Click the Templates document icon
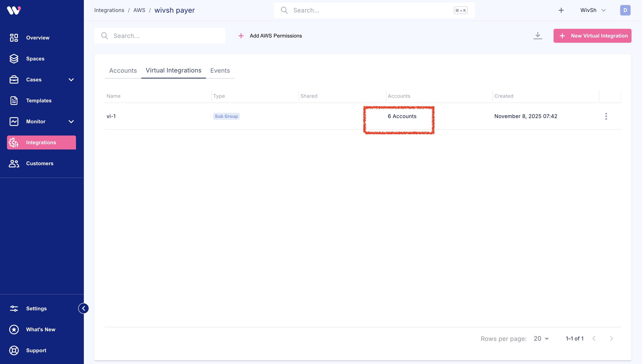This screenshot has height=364, width=642. [x=14, y=101]
